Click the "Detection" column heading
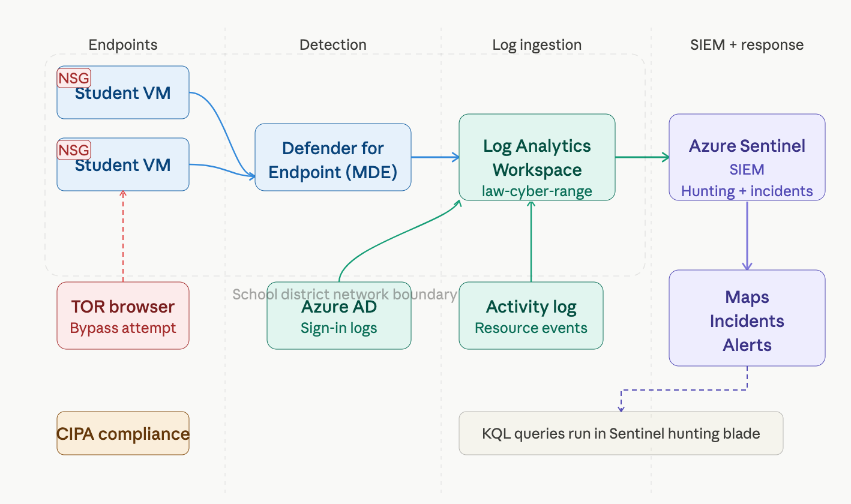The height and width of the screenshot is (504, 851). 333,45
